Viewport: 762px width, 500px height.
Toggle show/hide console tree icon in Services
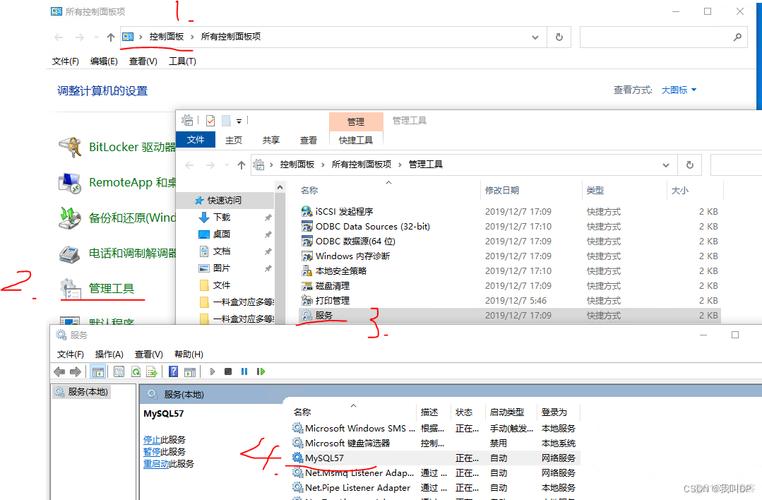98,372
